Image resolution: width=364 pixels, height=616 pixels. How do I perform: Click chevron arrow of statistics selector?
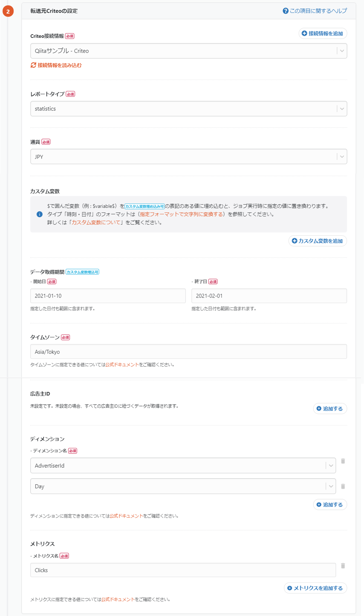(342, 109)
